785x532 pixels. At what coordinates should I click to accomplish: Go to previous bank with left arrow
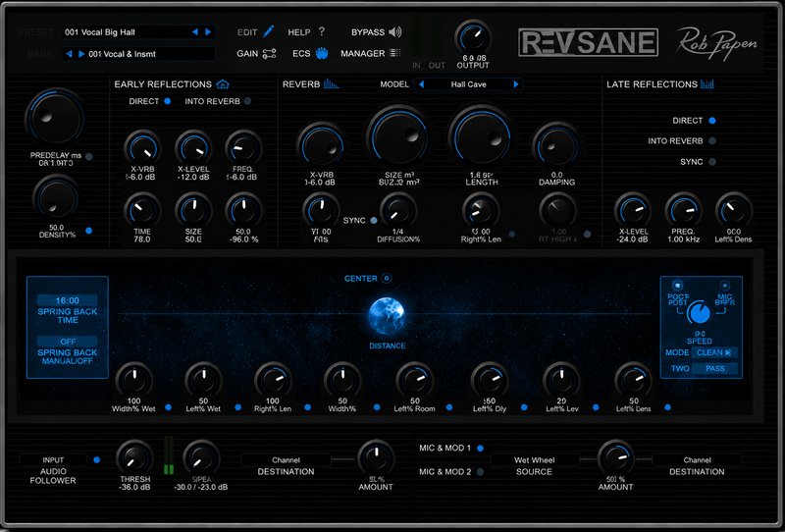click(x=69, y=54)
